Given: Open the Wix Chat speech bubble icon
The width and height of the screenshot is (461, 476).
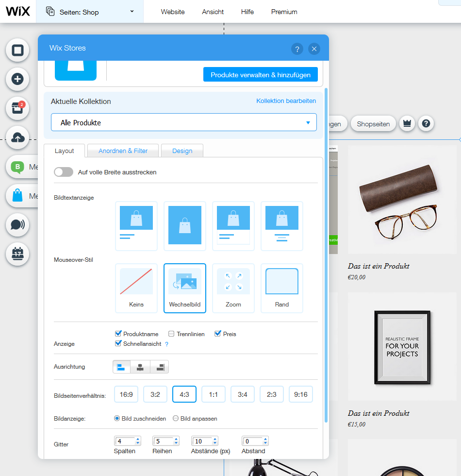Looking at the screenshot, I should [17, 224].
